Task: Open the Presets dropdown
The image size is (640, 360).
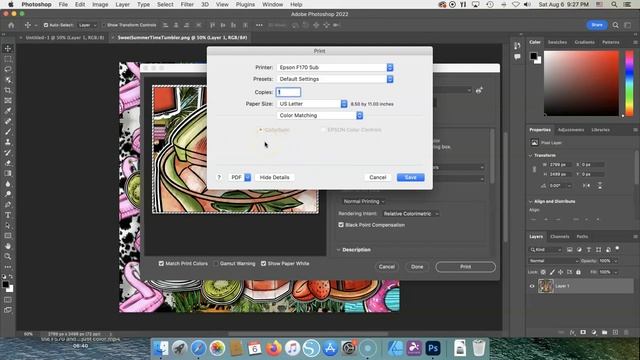Action: 335,79
